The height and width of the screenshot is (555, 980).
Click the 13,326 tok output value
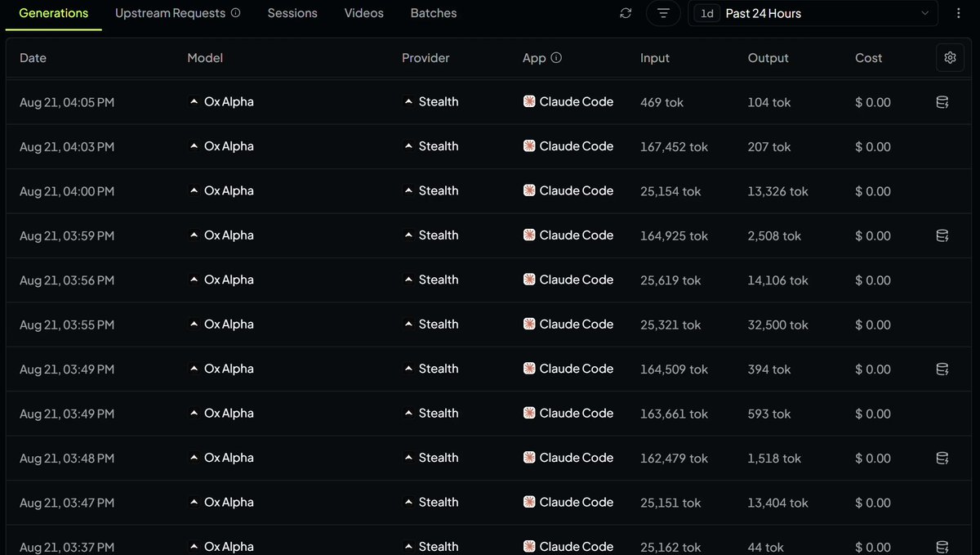778,191
